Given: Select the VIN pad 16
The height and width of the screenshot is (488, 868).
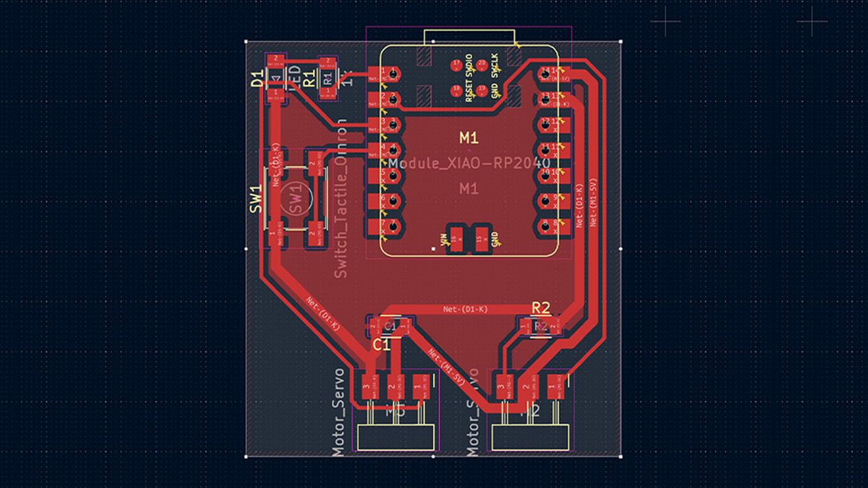Looking at the screenshot, I should 456,239.
